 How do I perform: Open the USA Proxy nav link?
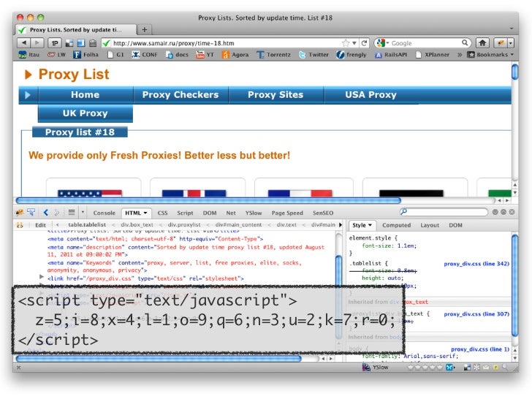pos(370,95)
